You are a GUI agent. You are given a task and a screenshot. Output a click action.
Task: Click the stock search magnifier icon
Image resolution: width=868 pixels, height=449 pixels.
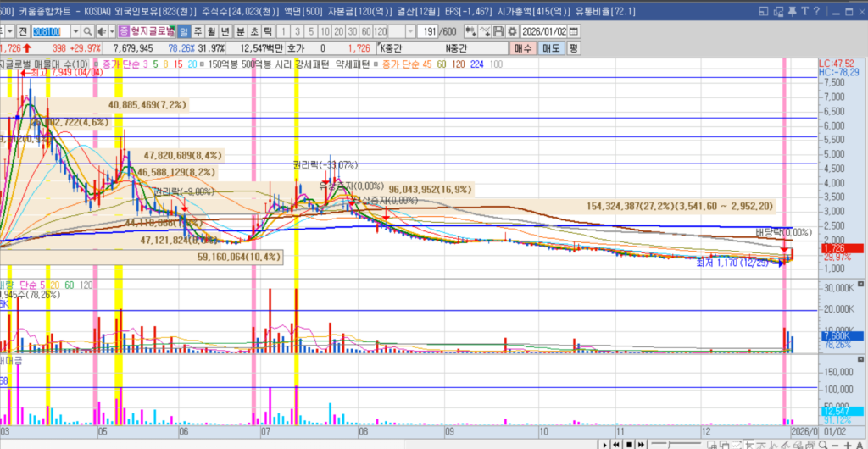pyautogui.click(x=88, y=31)
